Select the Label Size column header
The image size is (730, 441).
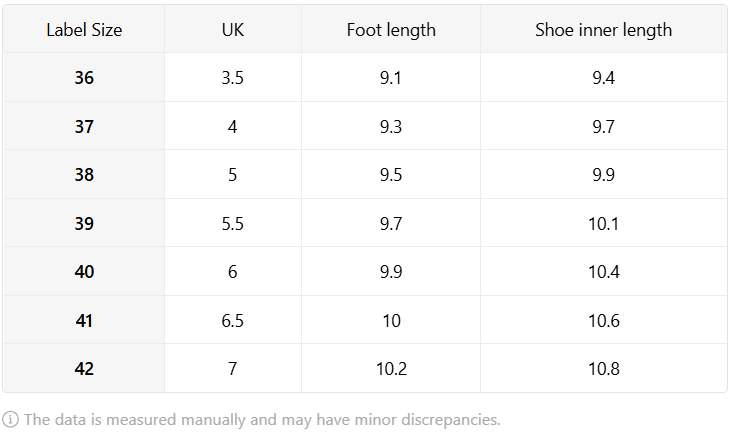pos(84,30)
